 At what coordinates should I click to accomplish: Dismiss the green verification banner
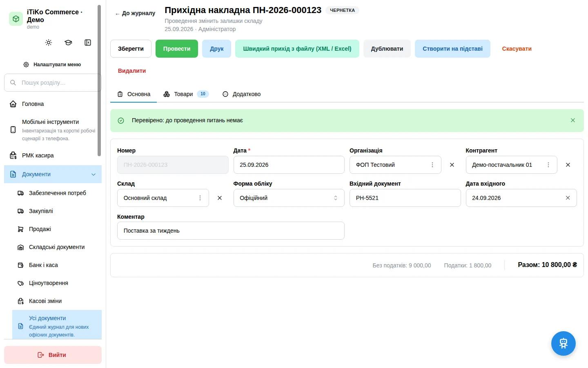tap(573, 120)
